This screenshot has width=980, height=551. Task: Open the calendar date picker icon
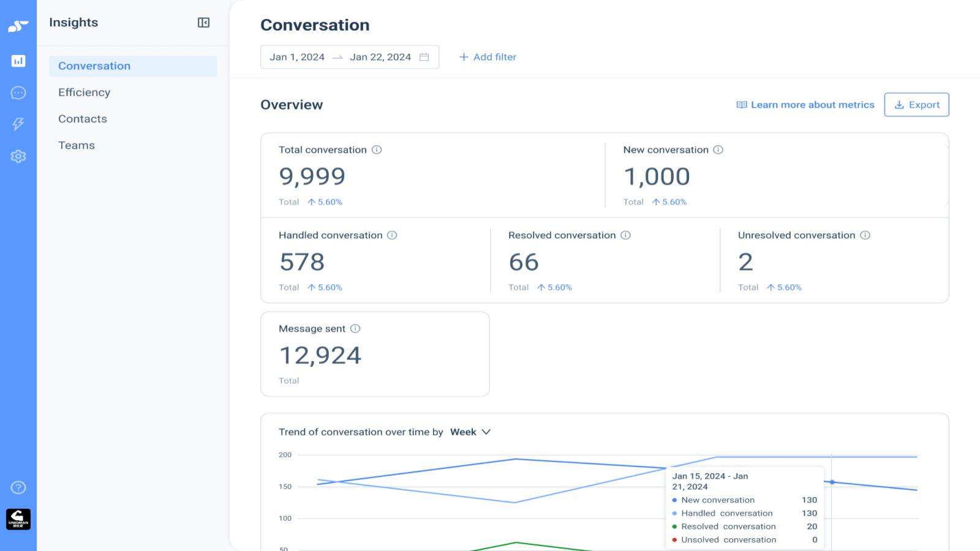424,57
